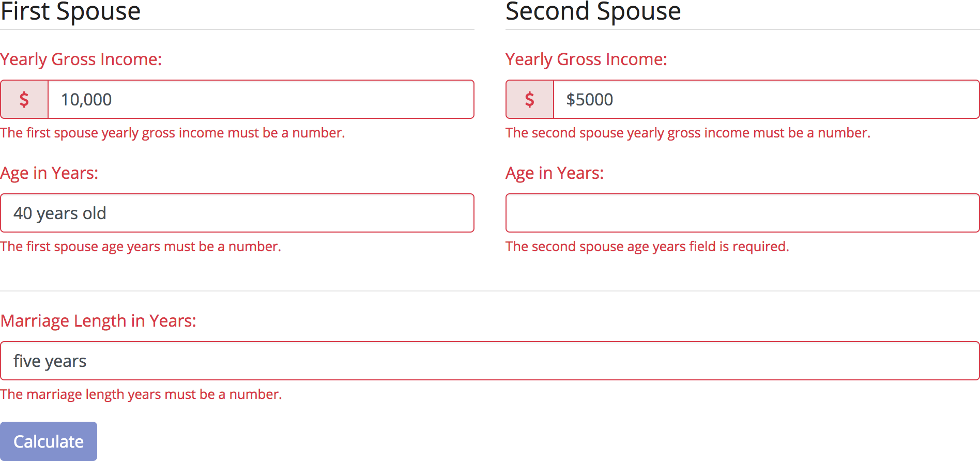Click the Second Spouse 'Yearly Gross Income:' label
This screenshot has height=461, width=980.
586,59
